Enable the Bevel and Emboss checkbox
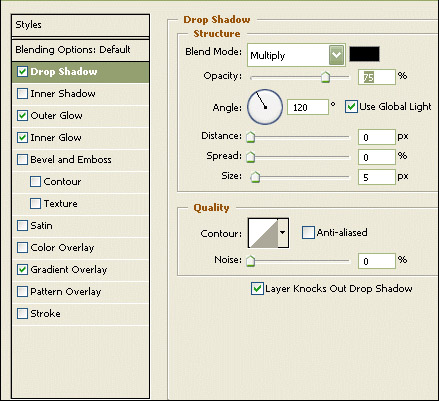The image size is (439, 401). point(22,160)
